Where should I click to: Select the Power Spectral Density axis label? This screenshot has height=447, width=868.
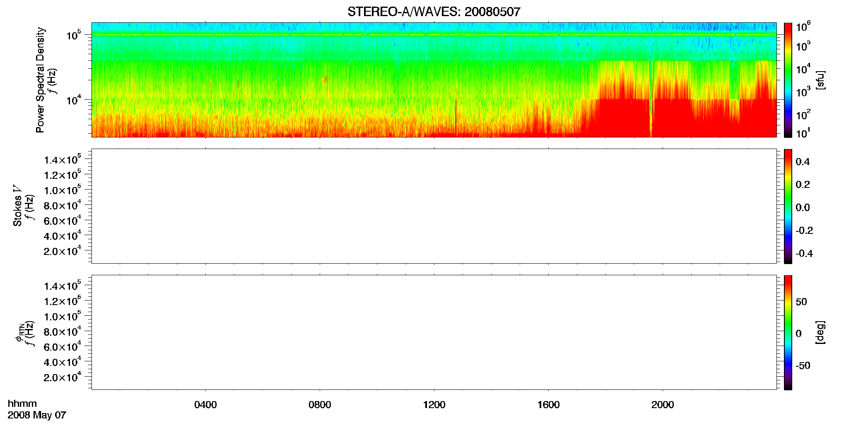click(40, 80)
